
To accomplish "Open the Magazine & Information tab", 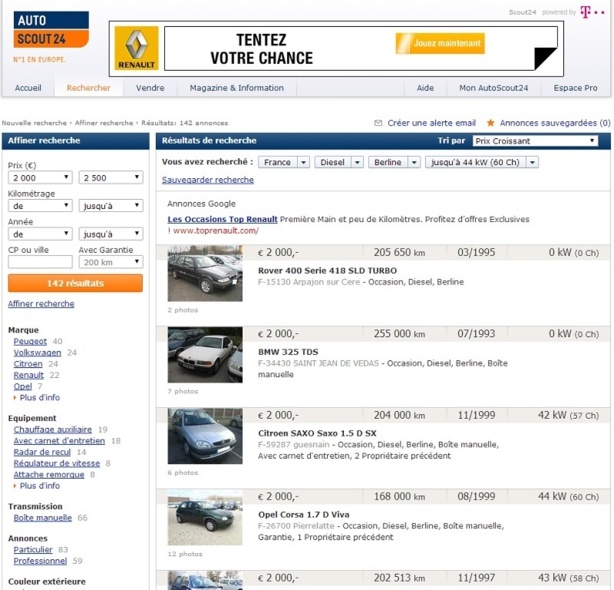I will point(236,88).
